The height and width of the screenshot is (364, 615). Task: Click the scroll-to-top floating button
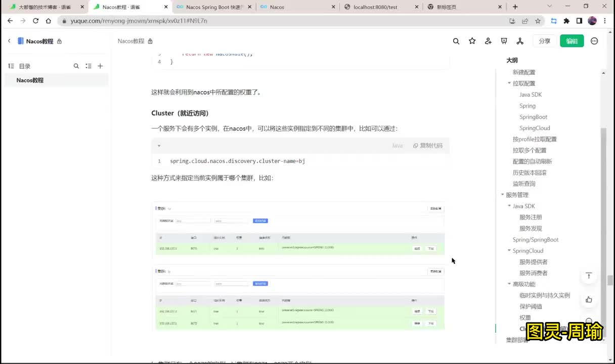point(589,276)
